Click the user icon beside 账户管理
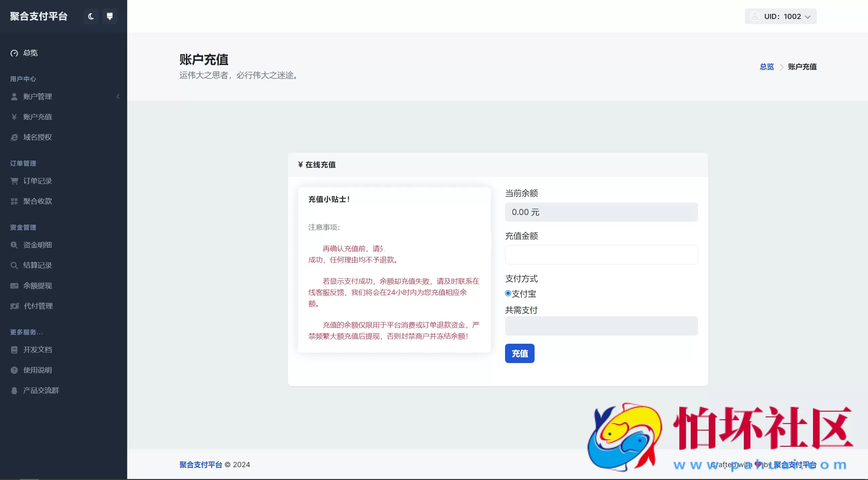This screenshot has height=480, width=868. click(14, 96)
